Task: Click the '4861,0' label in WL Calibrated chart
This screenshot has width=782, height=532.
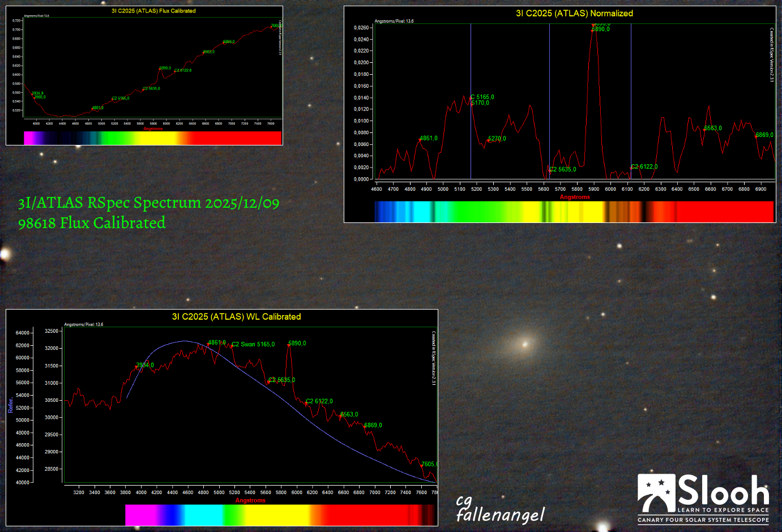Action: coord(217,343)
